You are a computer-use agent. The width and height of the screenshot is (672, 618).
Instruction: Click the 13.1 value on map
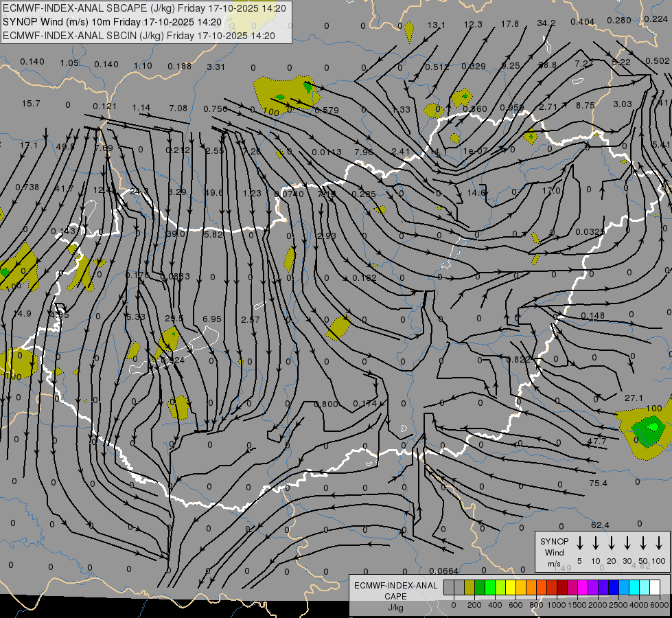(x=437, y=25)
